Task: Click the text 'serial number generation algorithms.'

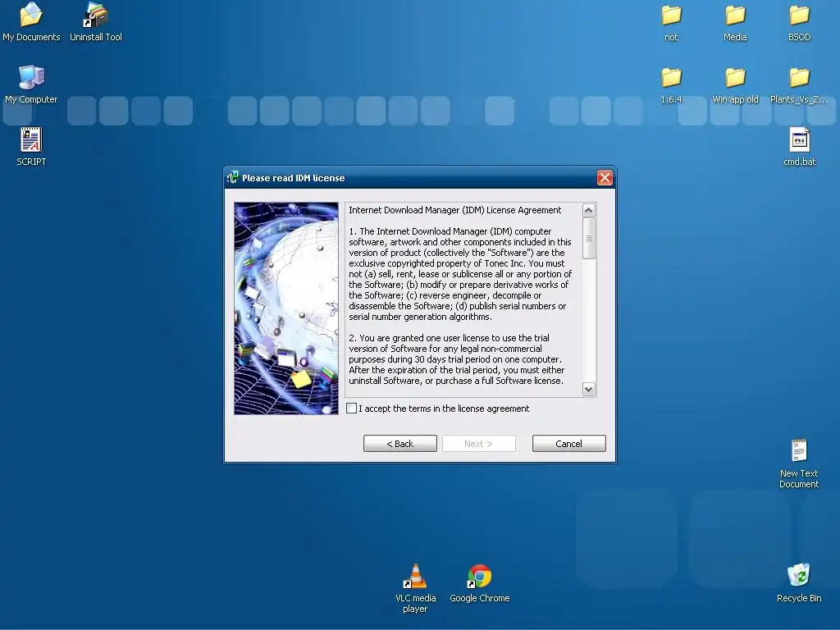Action: pyautogui.click(x=421, y=317)
